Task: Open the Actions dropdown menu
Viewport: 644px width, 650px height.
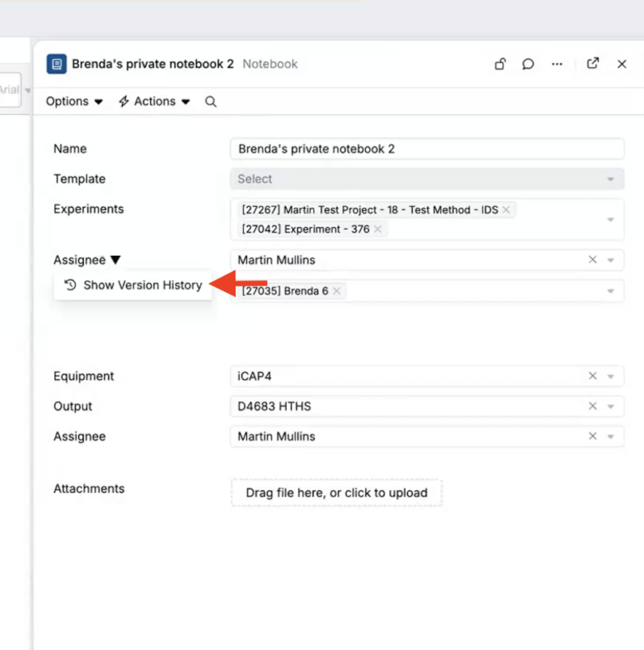Action: [154, 102]
